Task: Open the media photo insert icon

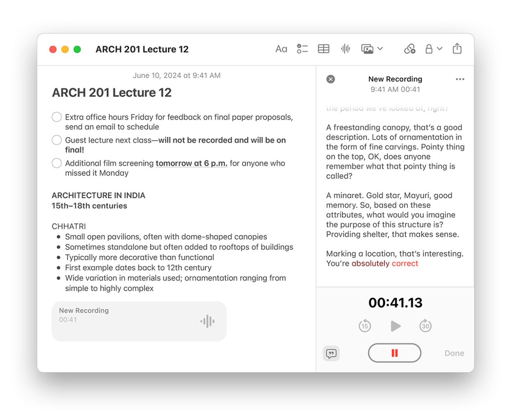Action: [367, 49]
